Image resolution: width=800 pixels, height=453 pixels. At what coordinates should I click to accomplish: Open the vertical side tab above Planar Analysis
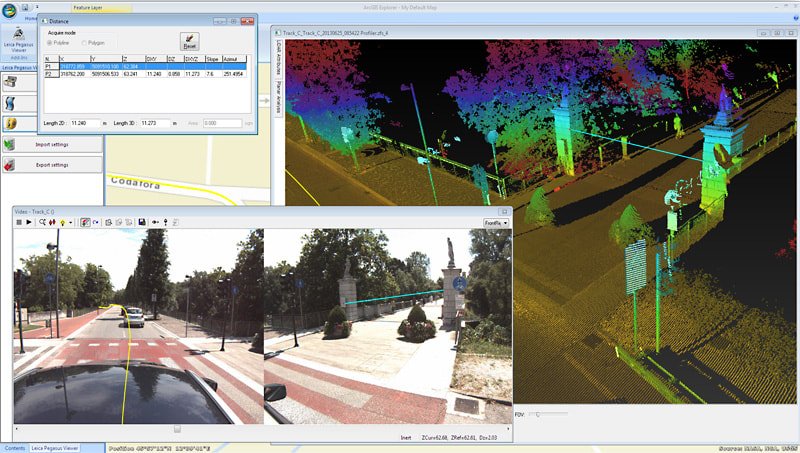279,59
